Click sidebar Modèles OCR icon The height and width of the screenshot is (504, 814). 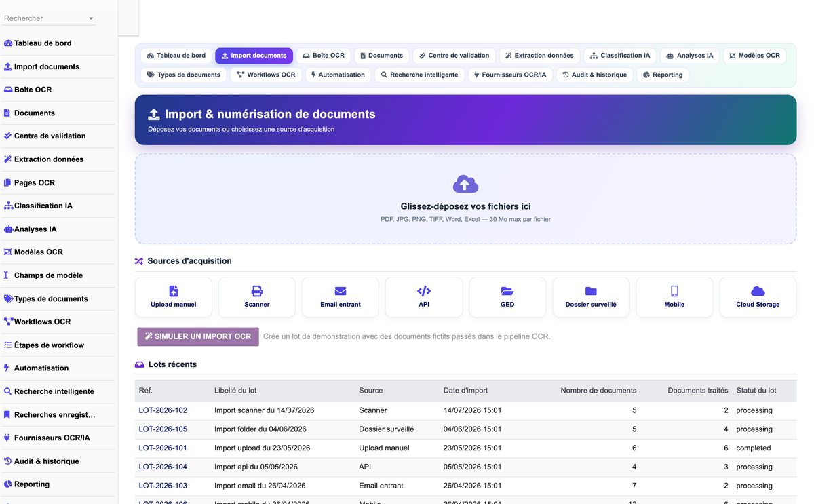click(x=8, y=252)
